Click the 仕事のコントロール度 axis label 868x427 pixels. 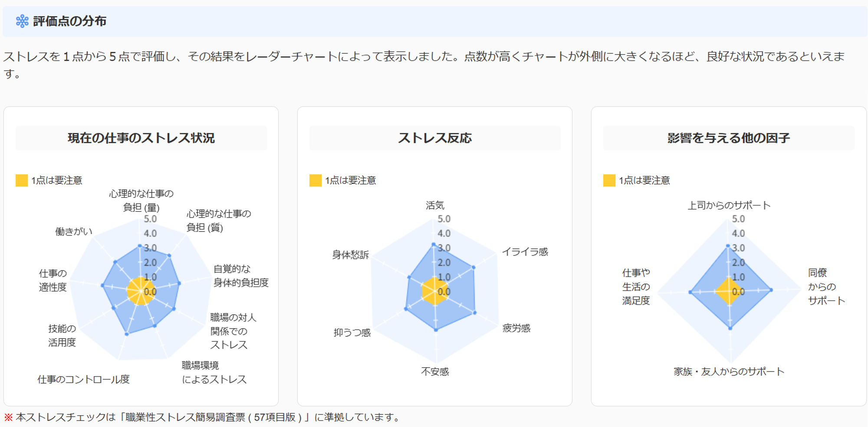pos(84,379)
